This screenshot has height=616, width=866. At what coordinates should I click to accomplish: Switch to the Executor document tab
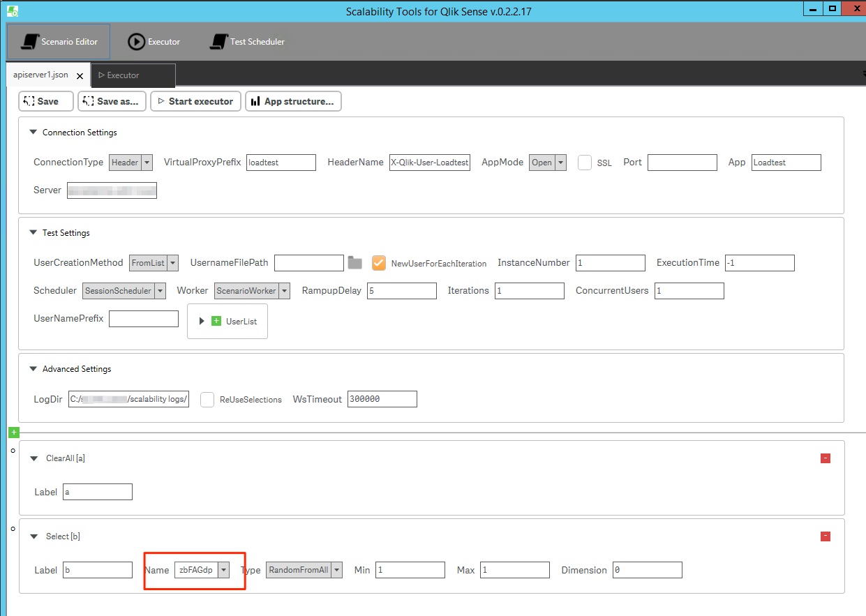[x=133, y=75]
